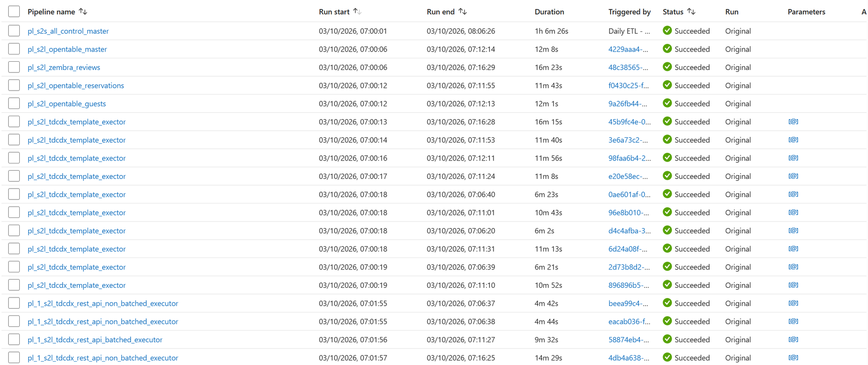This screenshot has height=365, width=868.
Task: Click the Duration column header
Action: point(549,12)
